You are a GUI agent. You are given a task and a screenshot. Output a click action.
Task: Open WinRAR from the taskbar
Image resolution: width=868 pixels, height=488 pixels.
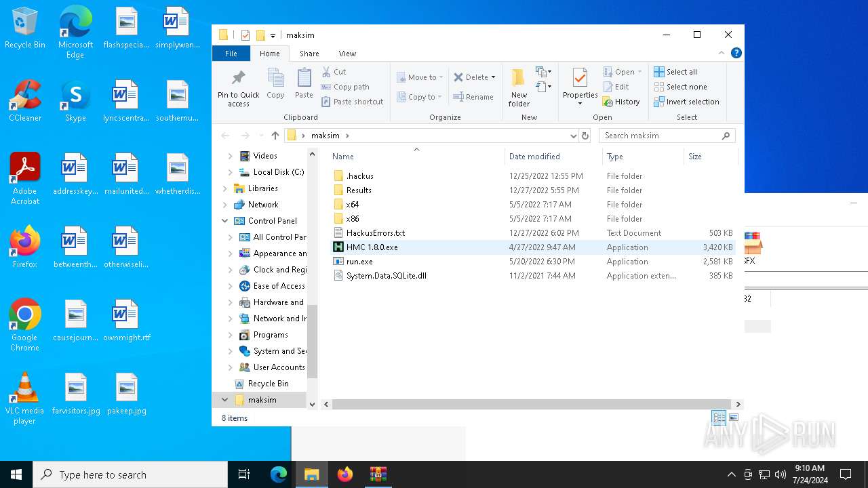pos(378,474)
